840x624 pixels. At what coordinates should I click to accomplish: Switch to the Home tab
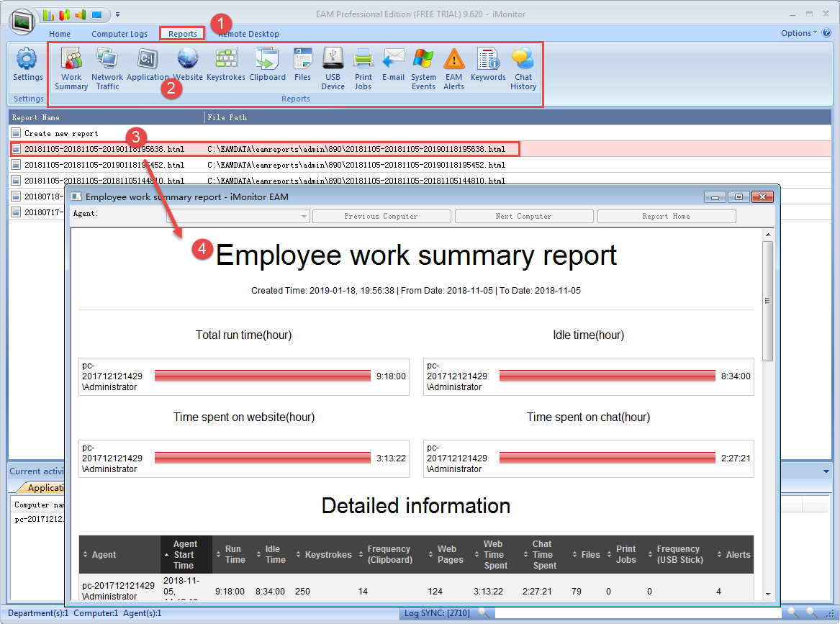click(x=60, y=34)
